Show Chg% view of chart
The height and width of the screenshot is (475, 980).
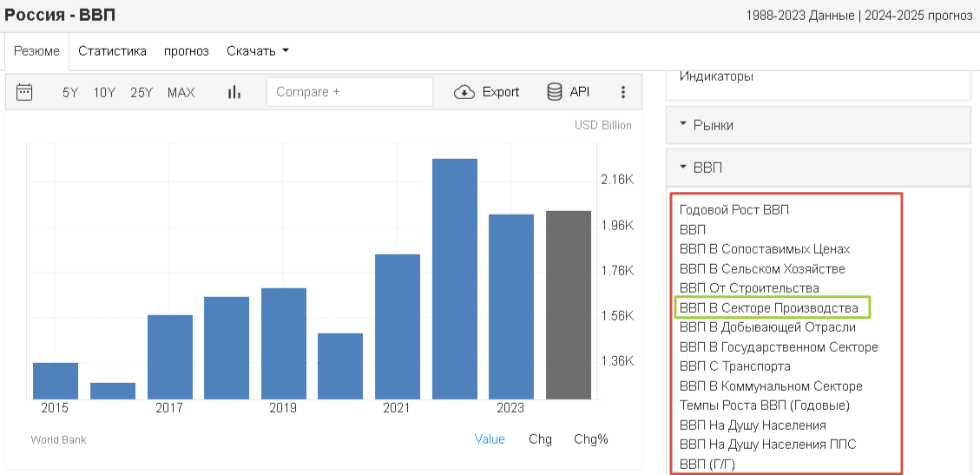[x=590, y=439]
